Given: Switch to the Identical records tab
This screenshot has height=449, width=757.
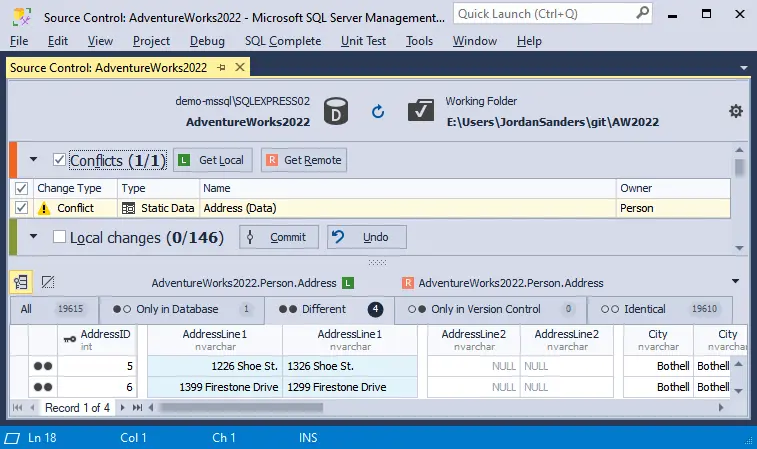Looking at the screenshot, I should point(659,309).
